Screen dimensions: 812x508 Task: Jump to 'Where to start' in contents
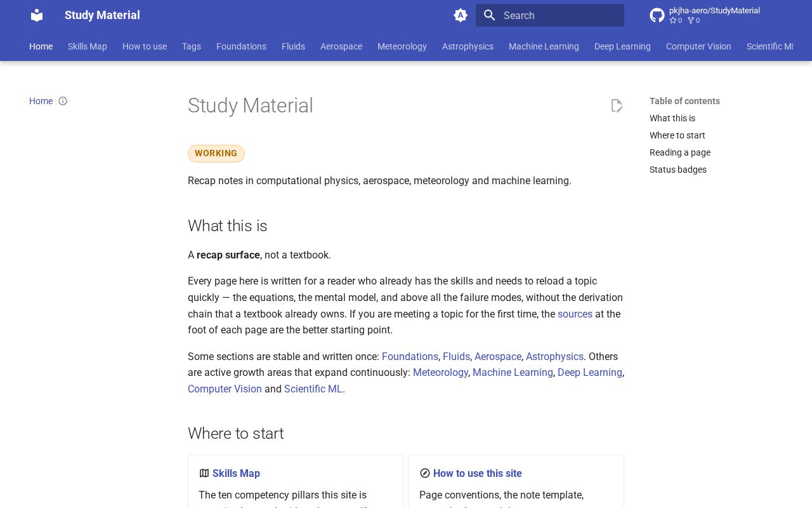pos(678,135)
